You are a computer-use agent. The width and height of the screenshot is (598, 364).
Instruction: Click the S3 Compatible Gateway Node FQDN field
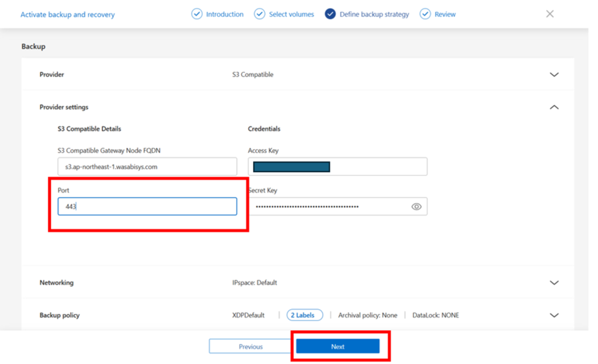pyautogui.click(x=147, y=167)
